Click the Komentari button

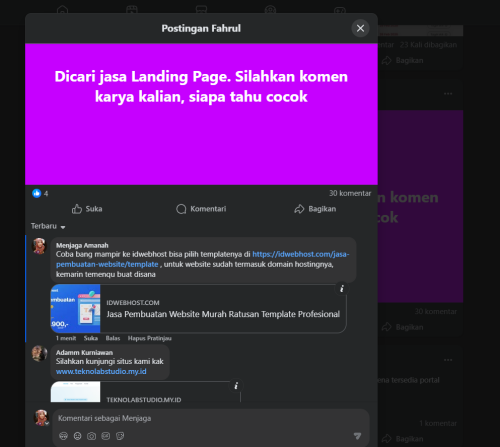click(x=201, y=209)
